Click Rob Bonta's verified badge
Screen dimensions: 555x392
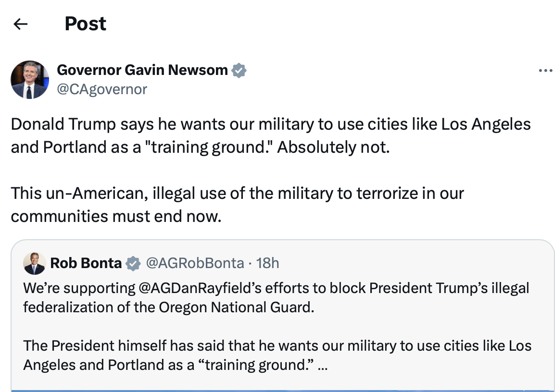click(133, 263)
